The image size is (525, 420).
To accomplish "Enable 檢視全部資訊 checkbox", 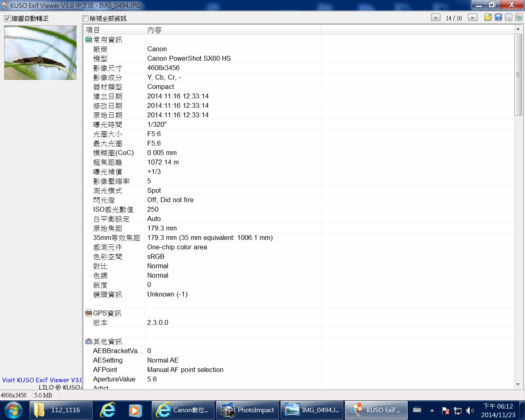I will (x=85, y=18).
